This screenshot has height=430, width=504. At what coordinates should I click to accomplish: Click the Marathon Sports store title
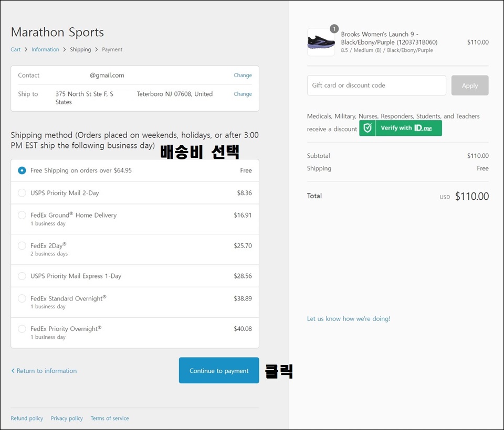coord(57,32)
